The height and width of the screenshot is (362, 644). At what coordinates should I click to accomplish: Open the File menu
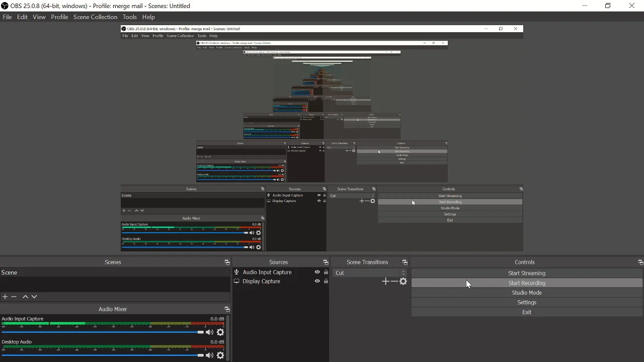[7, 17]
